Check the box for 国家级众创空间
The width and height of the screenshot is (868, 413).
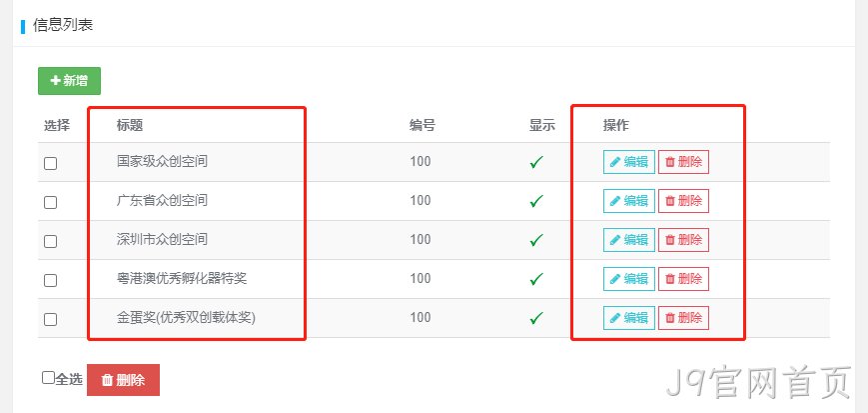[50, 163]
